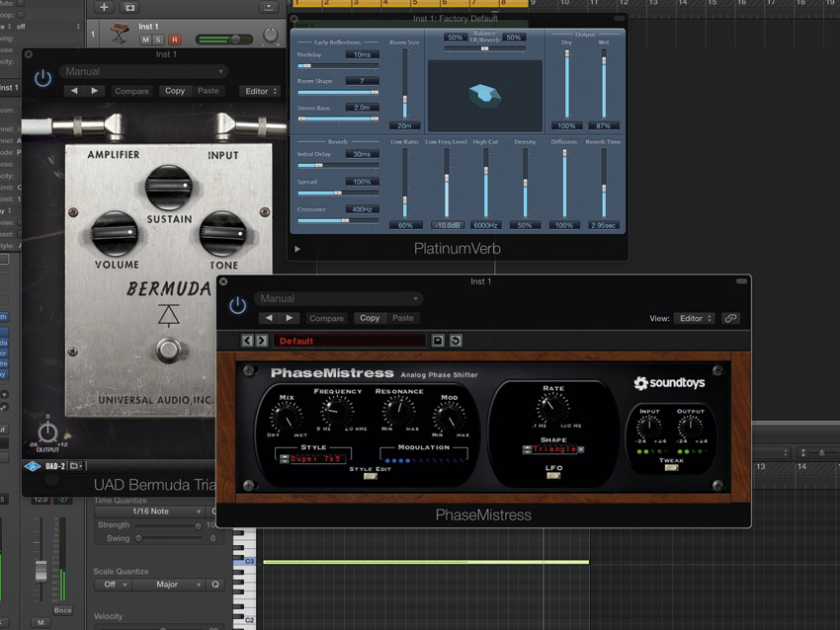Click the Strength slider under Time Quantize
This screenshot has height=630, width=840.
(168, 525)
